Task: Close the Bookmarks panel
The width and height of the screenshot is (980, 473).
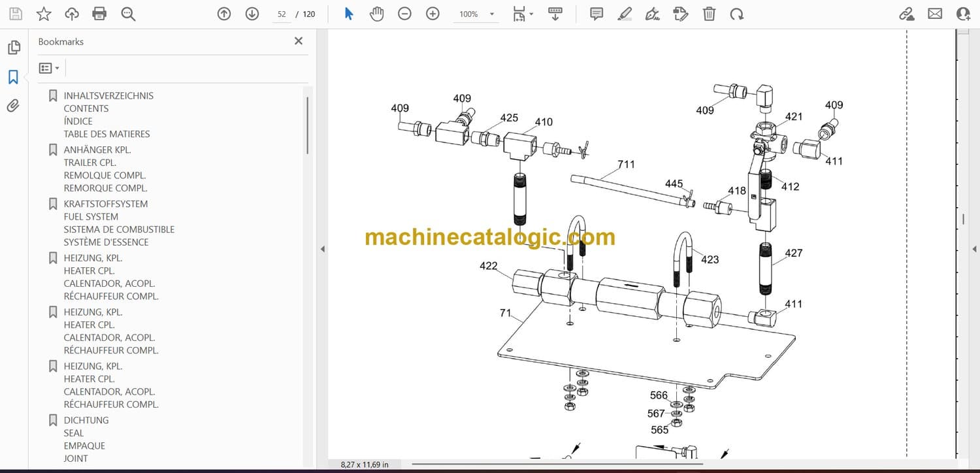Action: point(299,41)
